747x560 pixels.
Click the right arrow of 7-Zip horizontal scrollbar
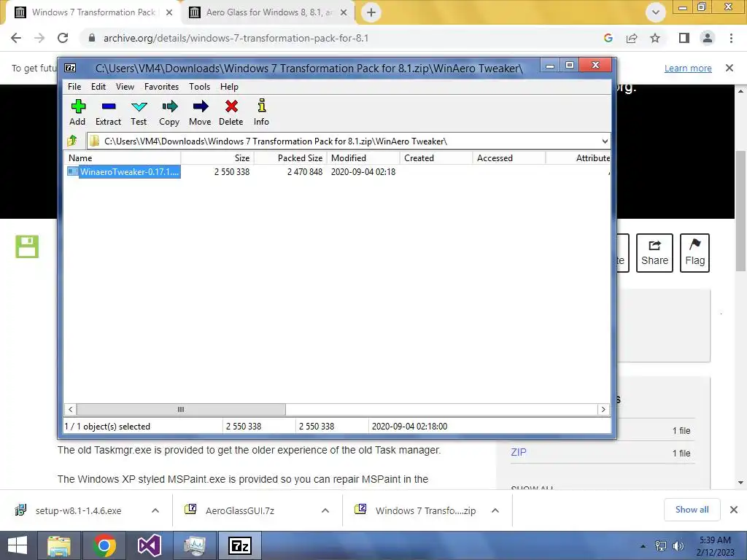(603, 410)
